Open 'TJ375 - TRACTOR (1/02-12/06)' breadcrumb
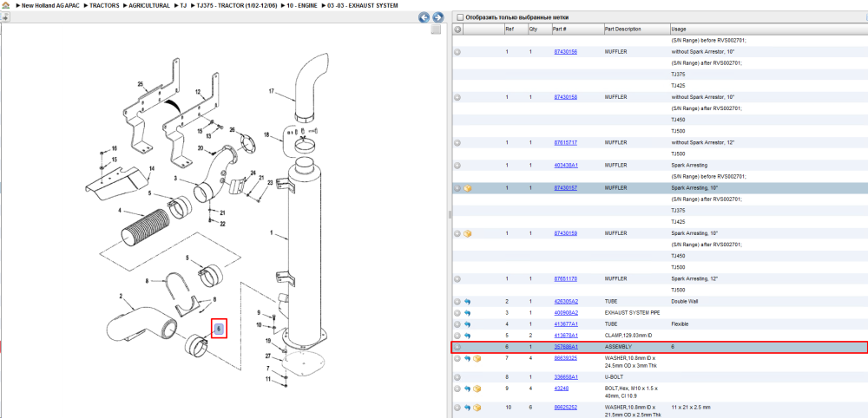This screenshot has height=418, width=868. tap(237, 5)
